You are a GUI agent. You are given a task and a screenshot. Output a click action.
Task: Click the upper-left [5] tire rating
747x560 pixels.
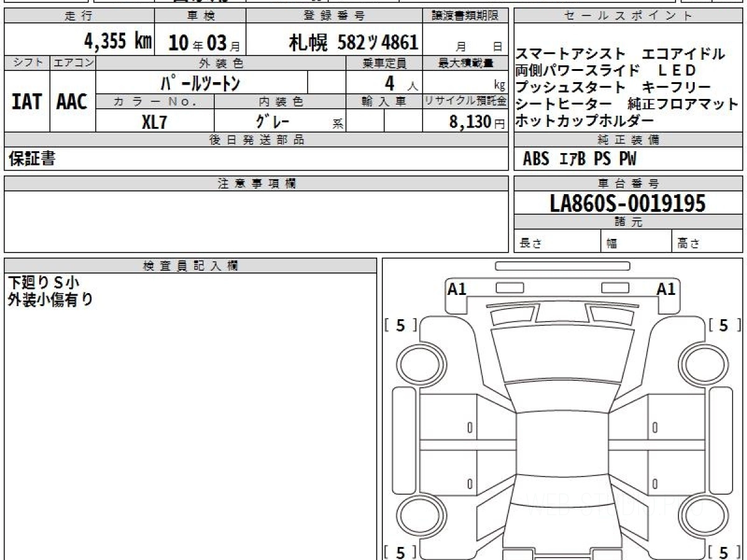(401, 325)
